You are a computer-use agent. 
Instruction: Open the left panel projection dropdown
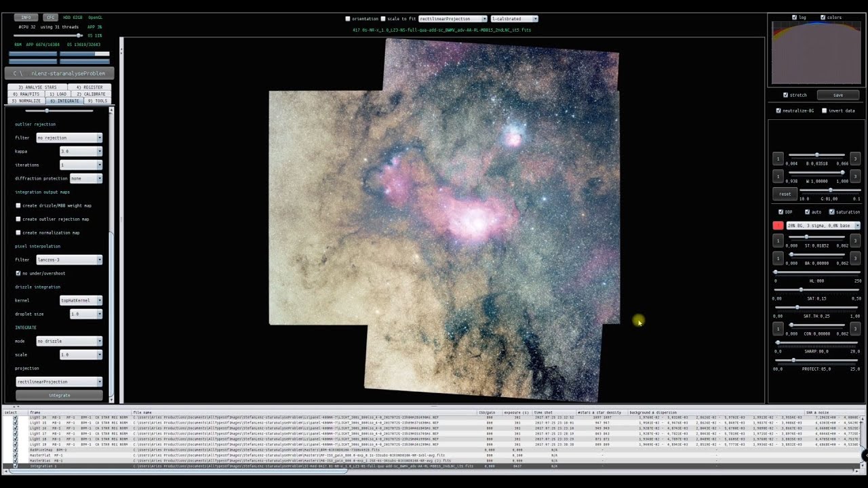(59, 382)
